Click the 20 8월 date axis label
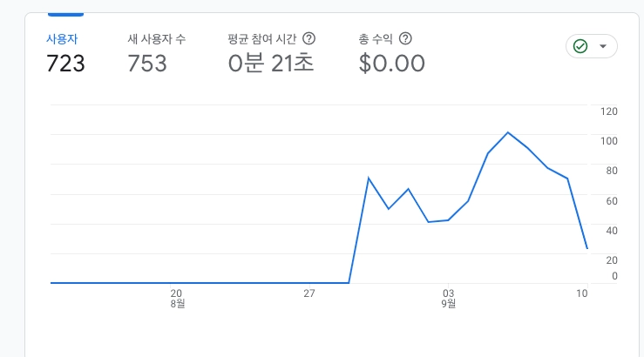Screen dimensions: 644x357 [x=176, y=299]
